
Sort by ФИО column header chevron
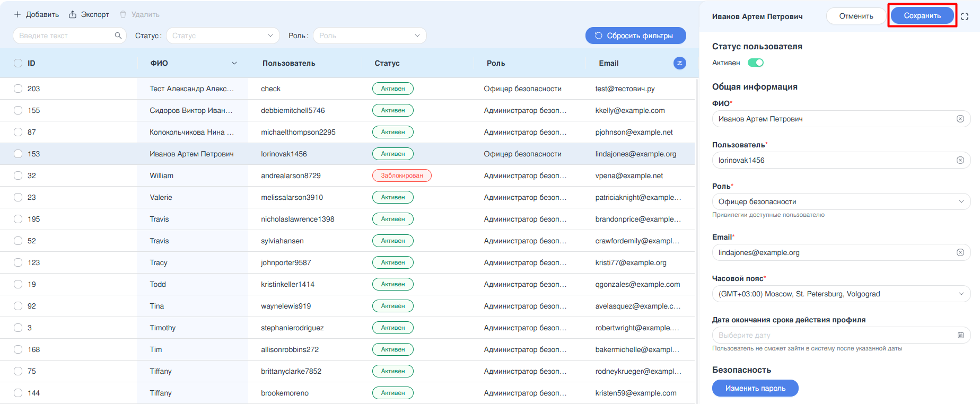click(x=234, y=63)
